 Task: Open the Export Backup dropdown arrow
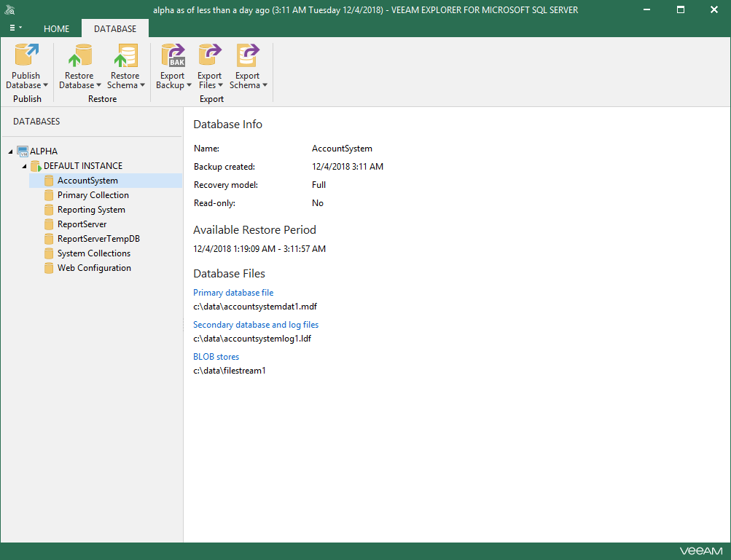click(189, 85)
